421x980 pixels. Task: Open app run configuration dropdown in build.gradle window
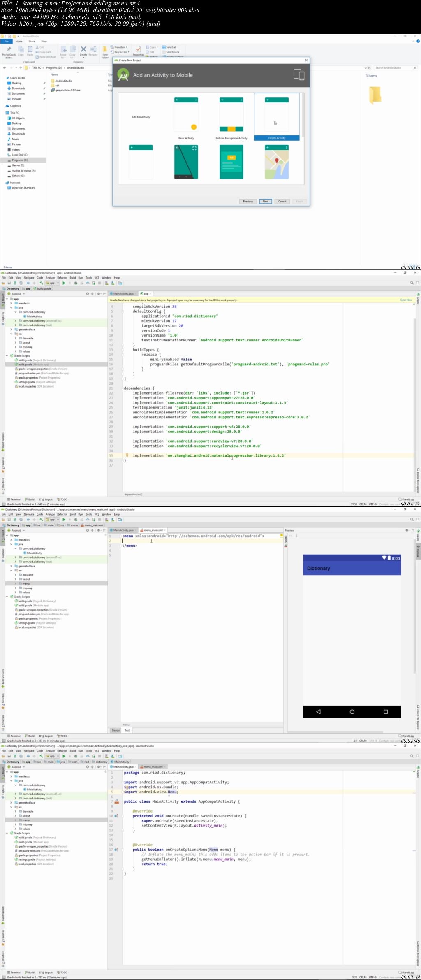pyautogui.click(x=53, y=283)
